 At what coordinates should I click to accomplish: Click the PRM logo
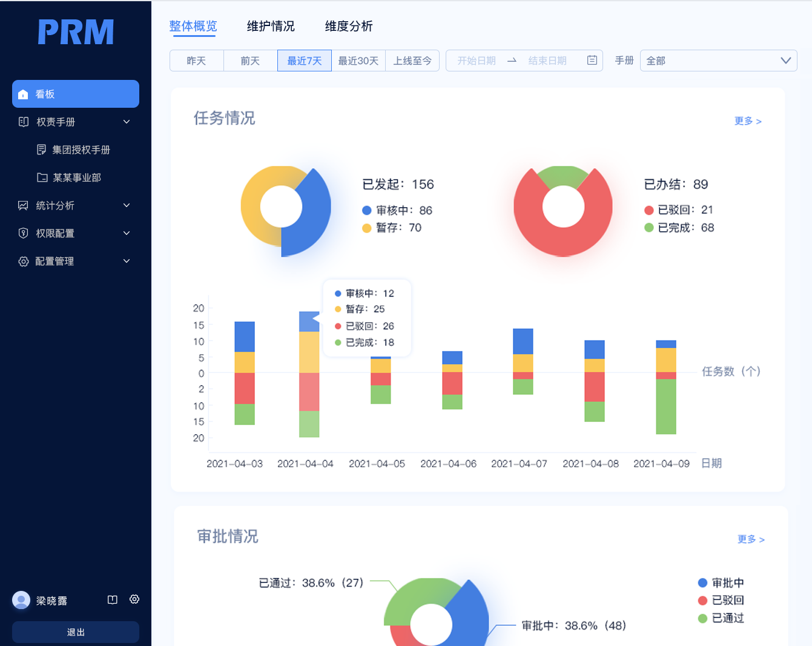(x=76, y=32)
